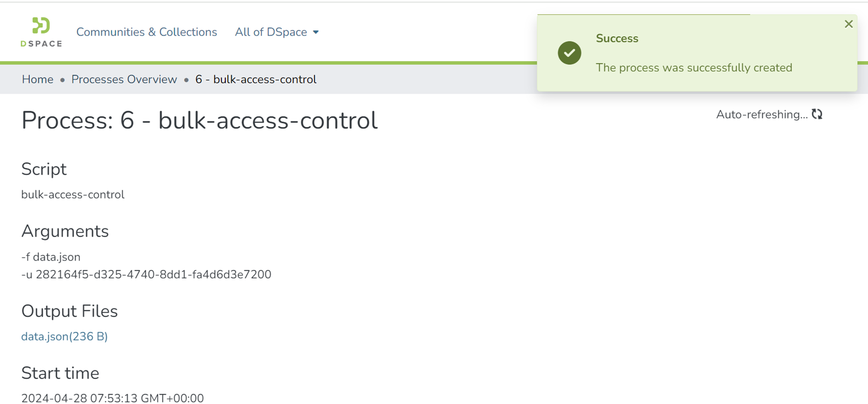Navigate to Processes Overview breadcrumb
Image resolution: width=868 pixels, height=404 pixels.
[x=124, y=79]
